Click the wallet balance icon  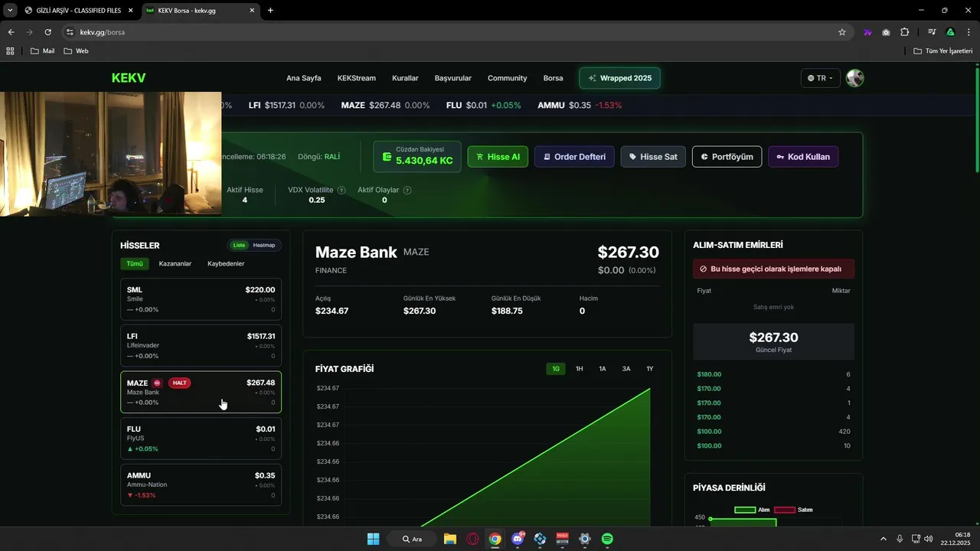pyautogui.click(x=387, y=157)
